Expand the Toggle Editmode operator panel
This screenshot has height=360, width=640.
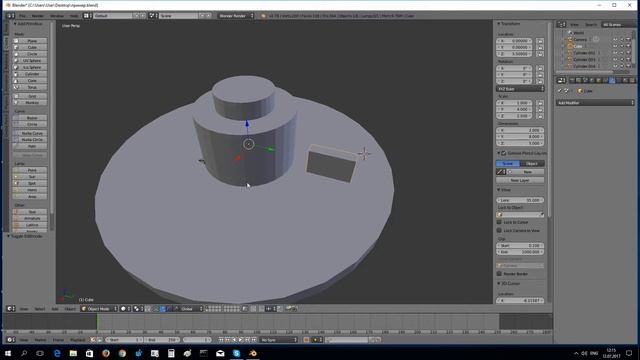[x=24, y=236]
